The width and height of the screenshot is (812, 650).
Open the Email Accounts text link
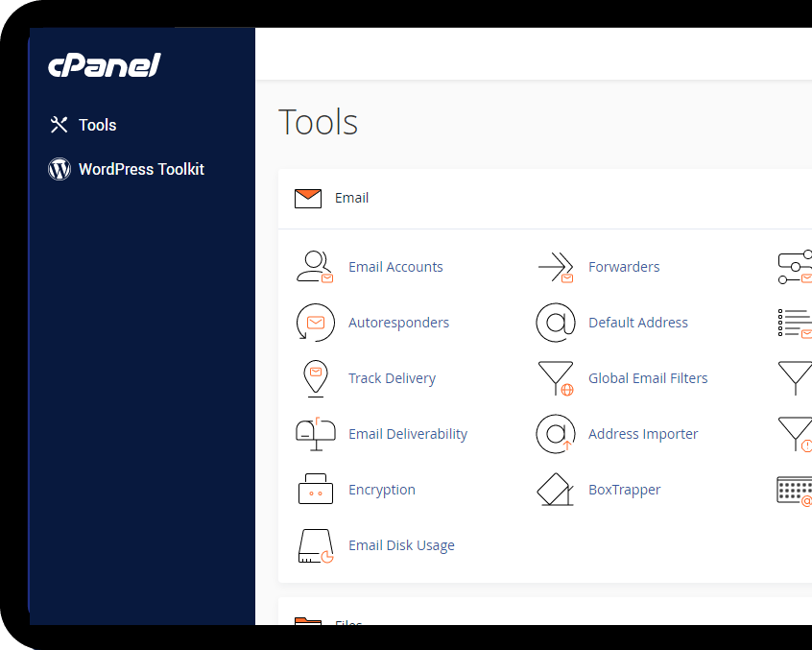(x=395, y=267)
